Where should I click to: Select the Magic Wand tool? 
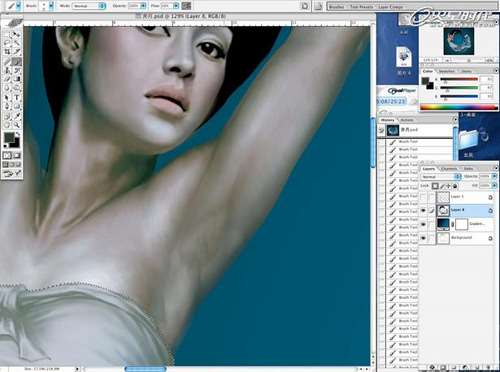(x=16, y=43)
